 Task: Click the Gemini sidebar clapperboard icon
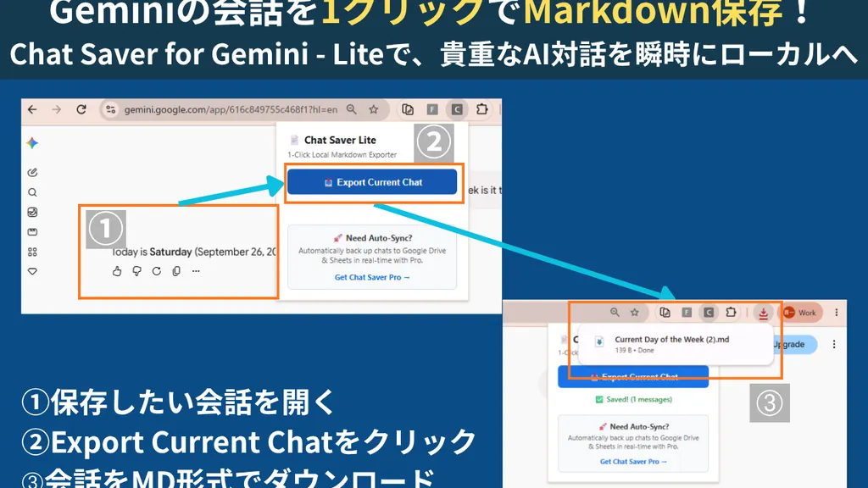click(32, 232)
